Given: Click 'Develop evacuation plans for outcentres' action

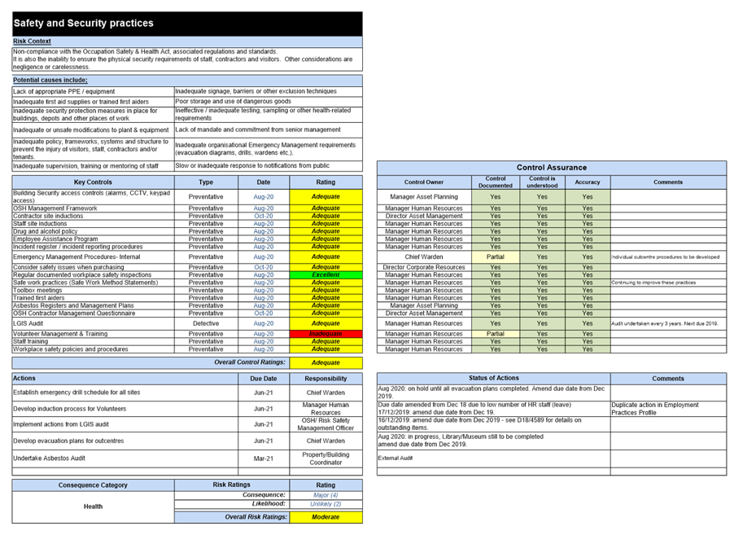Looking at the screenshot, I should tap(125, 441).
